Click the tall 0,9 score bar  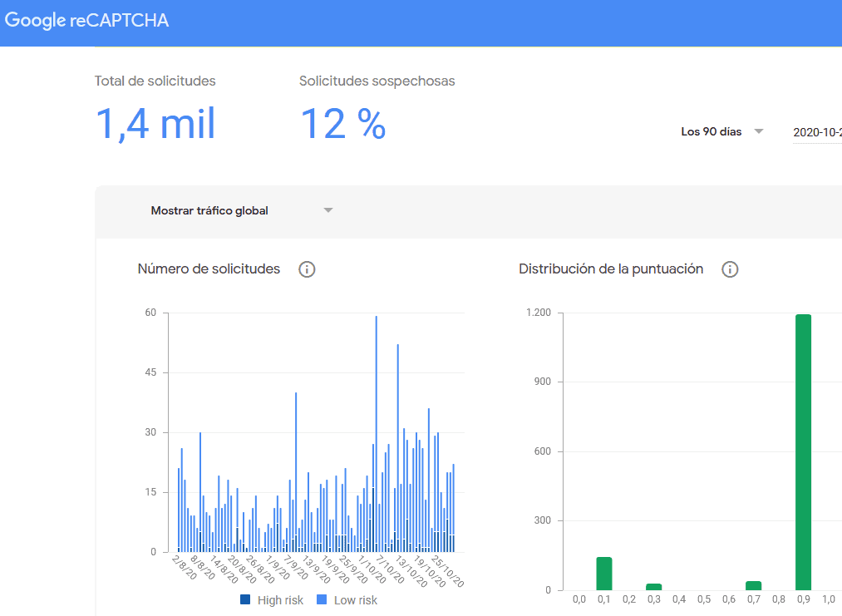pyautogui.click(x=803, y=452)
